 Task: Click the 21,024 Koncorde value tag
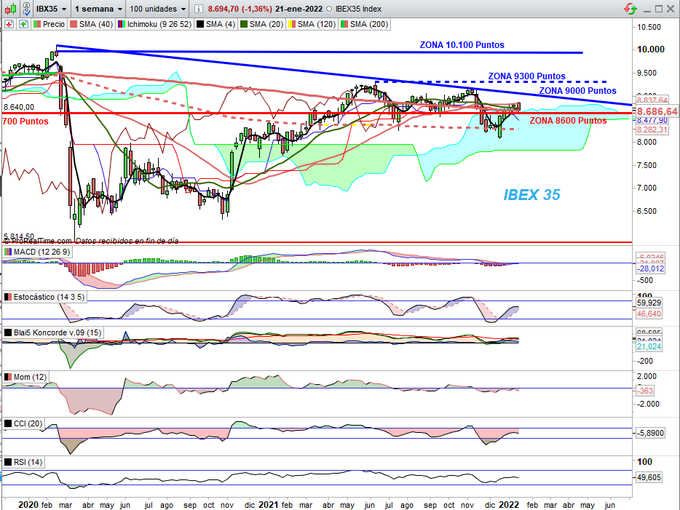coord(649,346)
